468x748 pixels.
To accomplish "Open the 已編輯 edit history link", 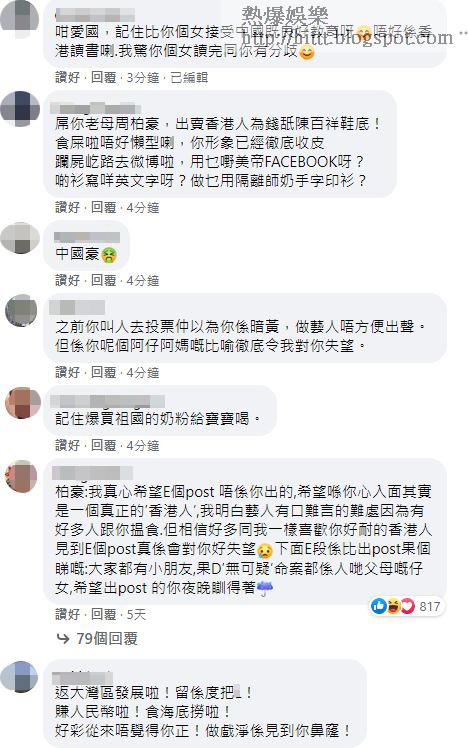I will 189,77.
